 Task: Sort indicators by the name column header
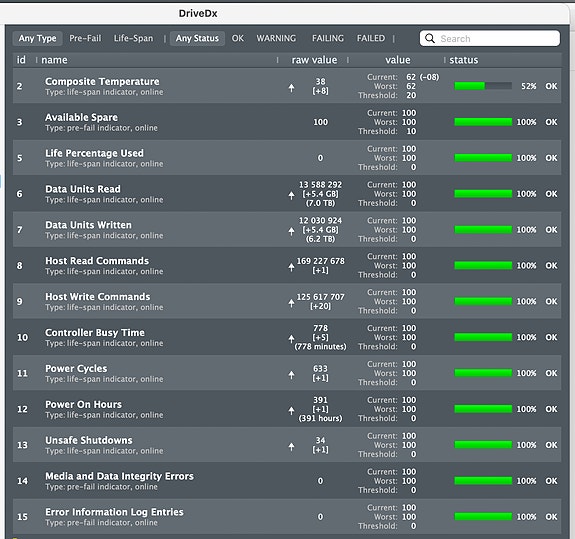click(54, 60)
